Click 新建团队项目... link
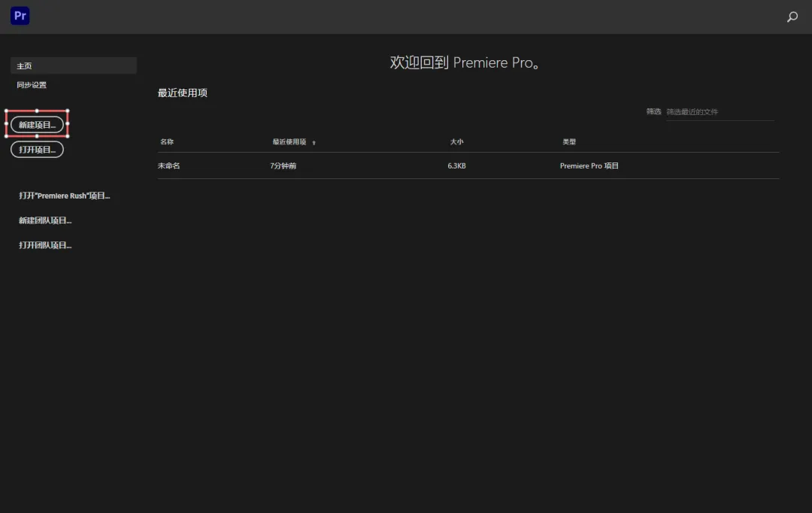812x513 pixels. [x=45, y=220]
